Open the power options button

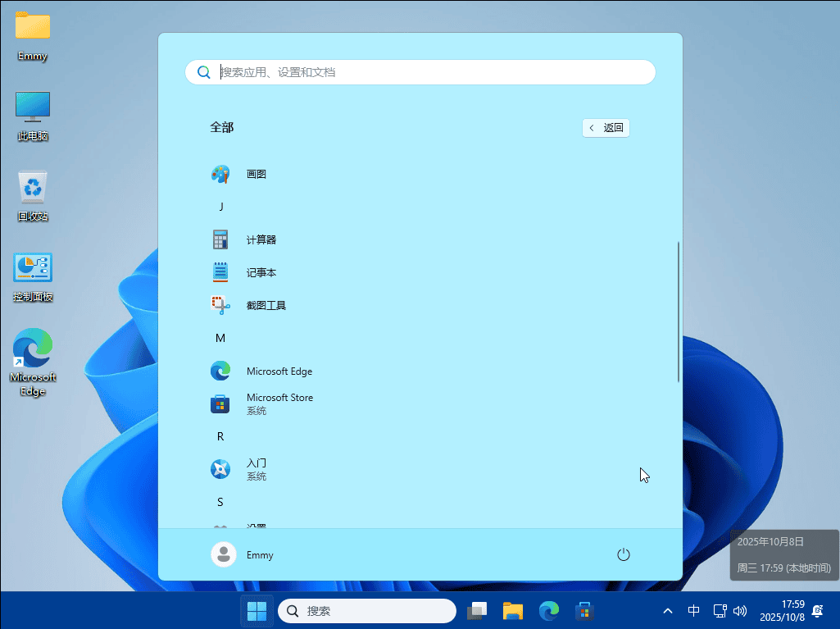(x=623, y=554)
